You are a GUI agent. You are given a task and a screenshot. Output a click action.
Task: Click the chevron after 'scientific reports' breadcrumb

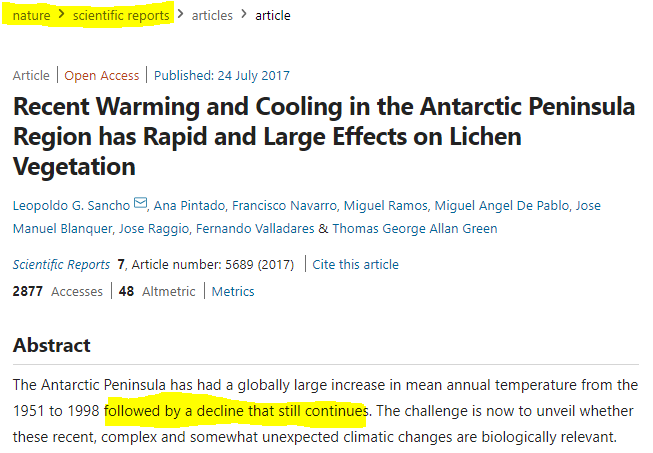pyautogui.click(x=179, y=15)
